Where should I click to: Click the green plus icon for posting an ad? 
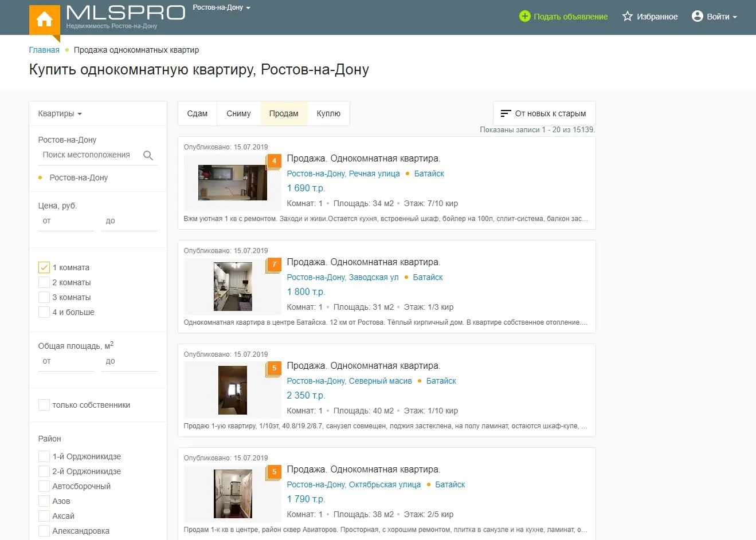point(524,16)
